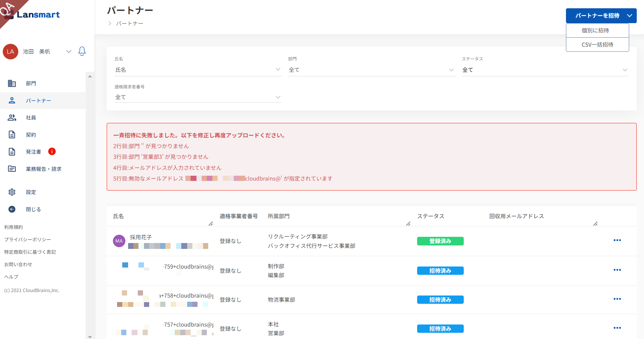Click リクルーティング事業部 in the table
The image size is (644, 339).
pos(298,236)
